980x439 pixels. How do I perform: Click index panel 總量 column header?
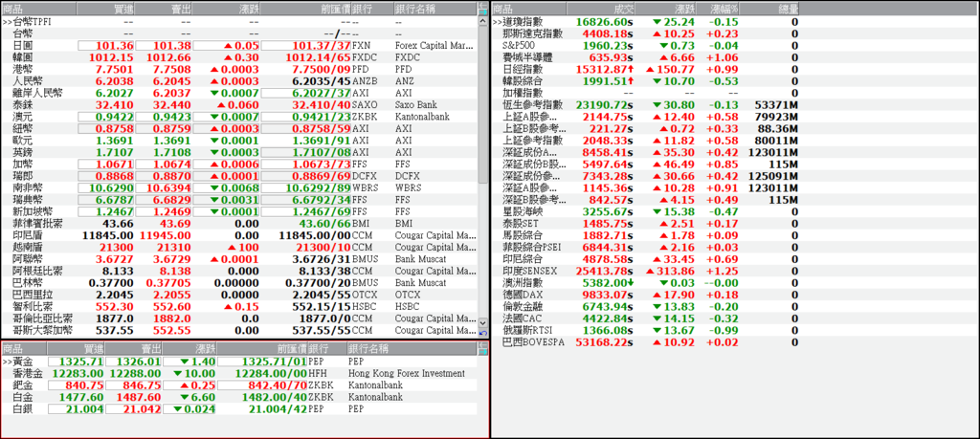point(770,9)
